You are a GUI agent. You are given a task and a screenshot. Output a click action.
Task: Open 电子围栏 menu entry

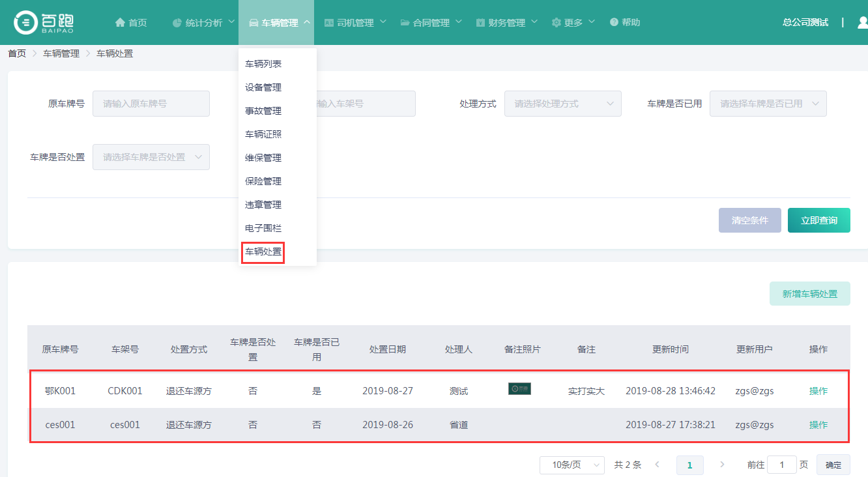(263, 228)
